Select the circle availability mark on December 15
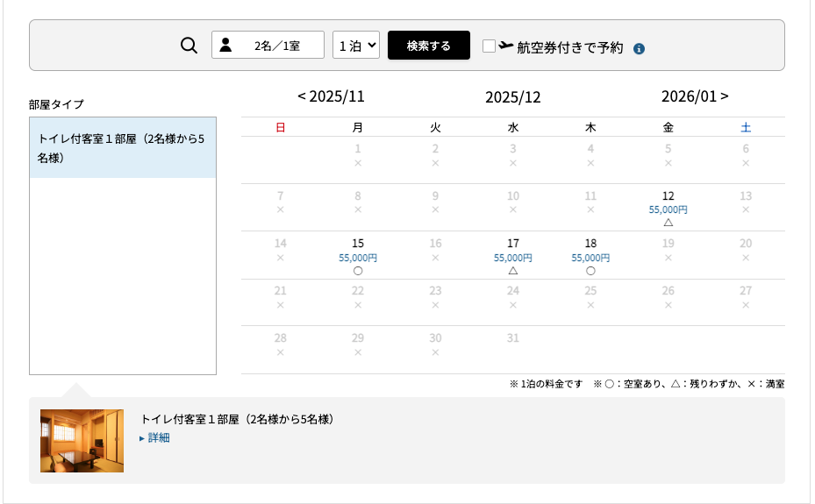 tap(358, 271)
